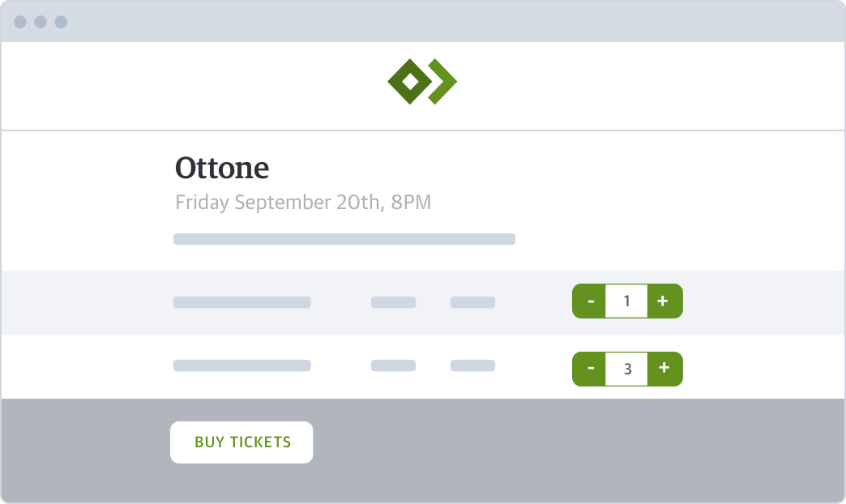Decrease quantity for the ticket showing 3

pos(589,369)
